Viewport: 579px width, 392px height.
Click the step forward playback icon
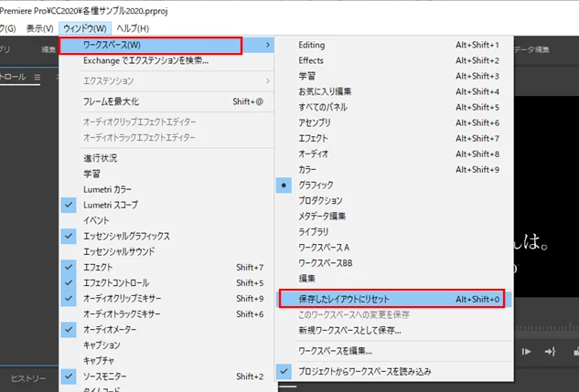click(526, 352)
